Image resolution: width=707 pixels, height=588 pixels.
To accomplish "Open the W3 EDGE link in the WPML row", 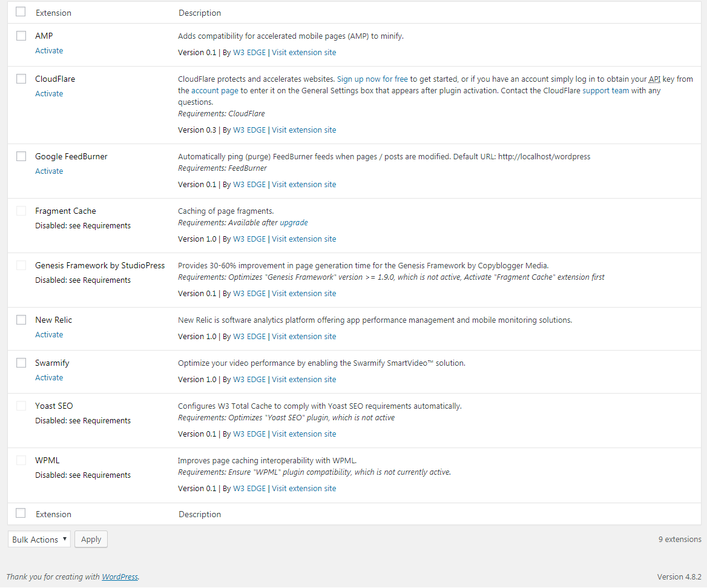I will click(249, 489).
